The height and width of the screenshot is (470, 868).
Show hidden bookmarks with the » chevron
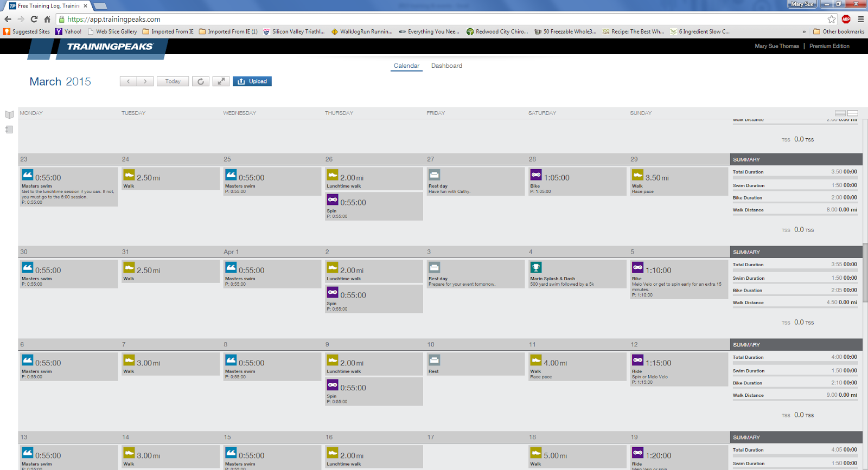804,32
